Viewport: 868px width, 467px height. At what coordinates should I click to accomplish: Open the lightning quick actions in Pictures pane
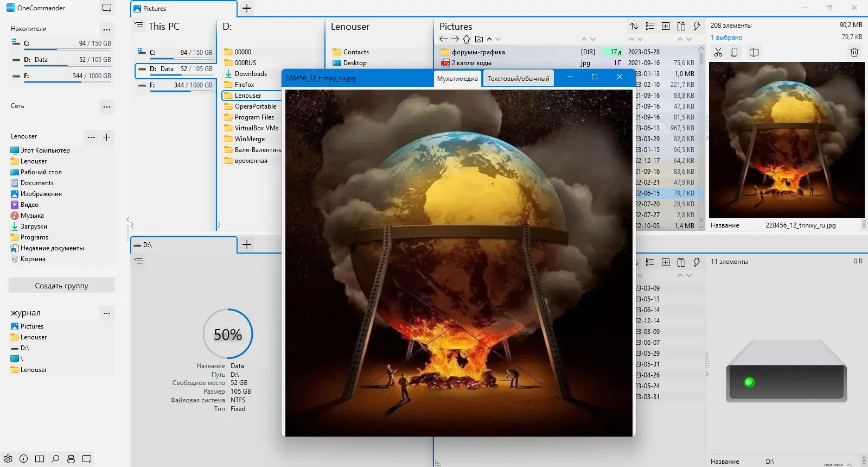coord(697,26)
